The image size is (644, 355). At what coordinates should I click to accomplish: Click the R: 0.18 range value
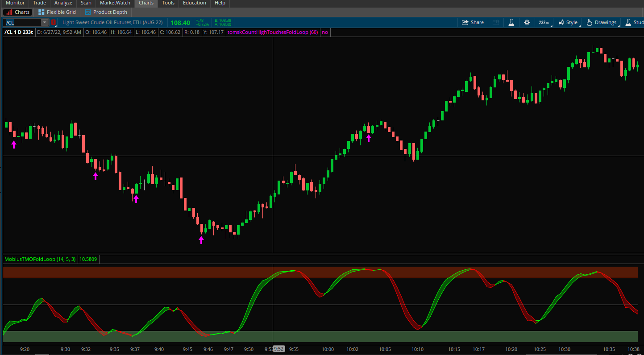192,32
